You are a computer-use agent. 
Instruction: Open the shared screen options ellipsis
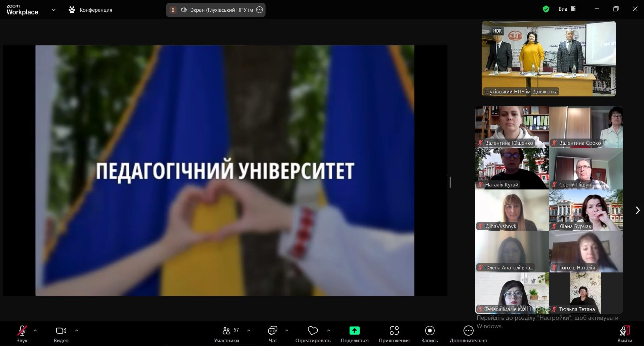click(259, 10)
